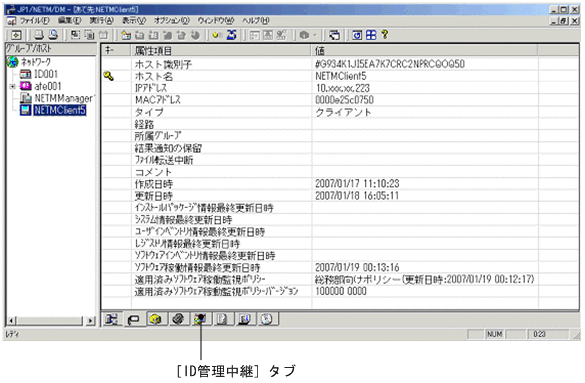
Task: Click the 10.xxx.xx.223 value
Action: tap(342, 88)
